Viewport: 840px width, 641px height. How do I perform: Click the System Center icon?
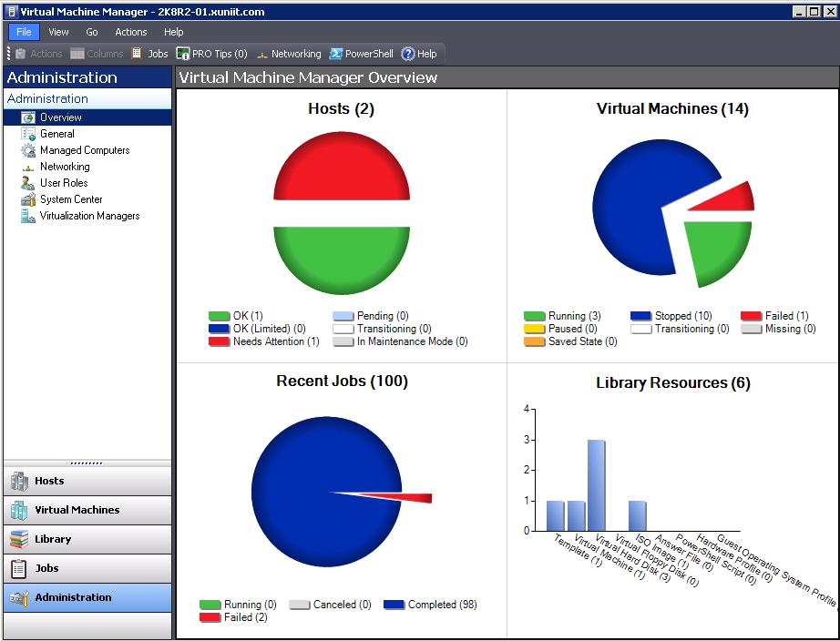click(x=28, y=199)
